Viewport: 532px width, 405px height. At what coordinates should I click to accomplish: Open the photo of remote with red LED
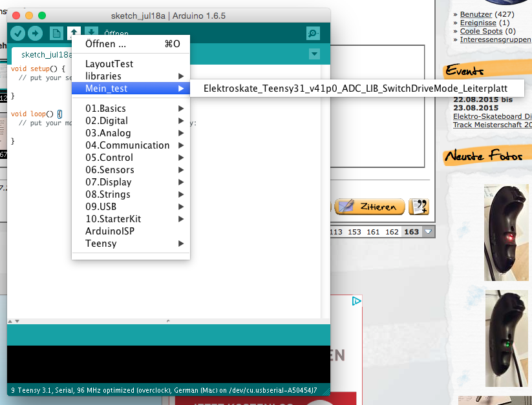pyautogui.click(x=506, y=233)
